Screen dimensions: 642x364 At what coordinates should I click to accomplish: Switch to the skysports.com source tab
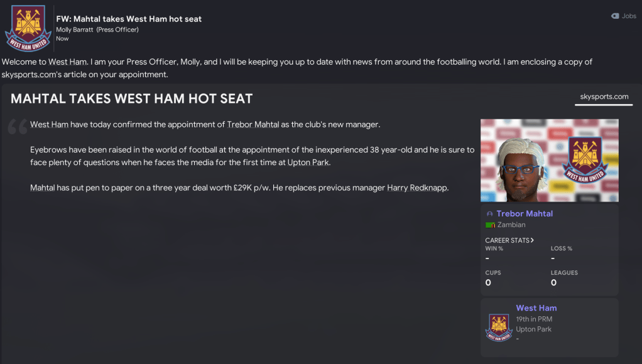[x=604, y=97]
